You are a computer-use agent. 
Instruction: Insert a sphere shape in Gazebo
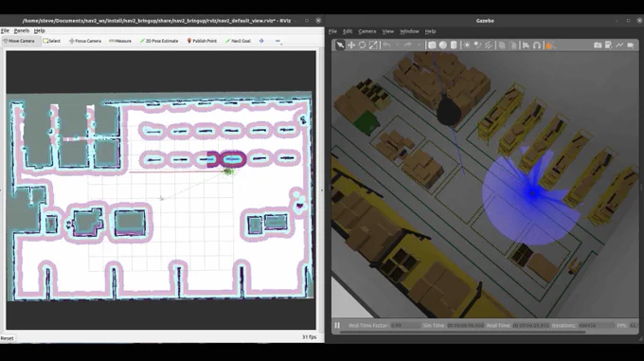[443, 45]
